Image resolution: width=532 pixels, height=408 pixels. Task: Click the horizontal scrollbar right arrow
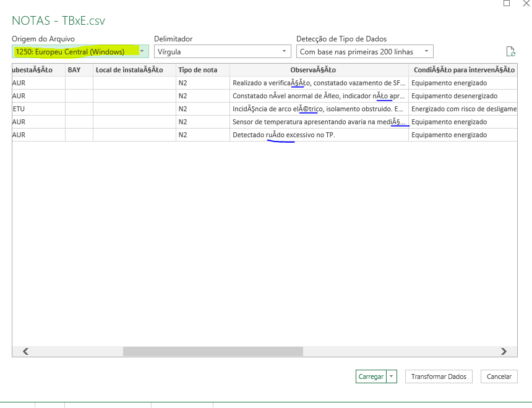click(504, 351)
